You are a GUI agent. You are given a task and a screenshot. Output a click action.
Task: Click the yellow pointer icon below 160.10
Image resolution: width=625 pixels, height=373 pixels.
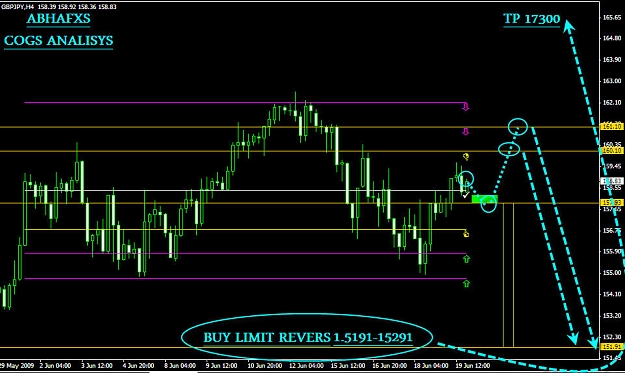tap(466, 156)
